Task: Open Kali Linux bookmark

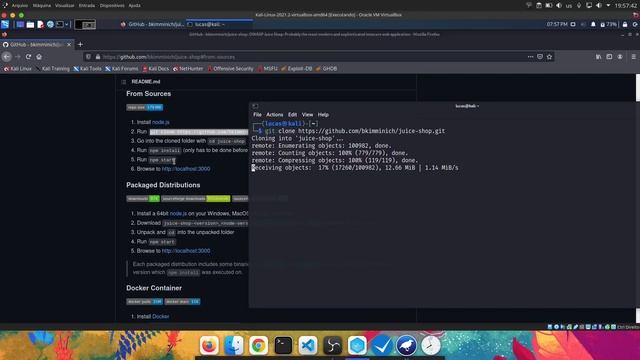Action: 18,69
